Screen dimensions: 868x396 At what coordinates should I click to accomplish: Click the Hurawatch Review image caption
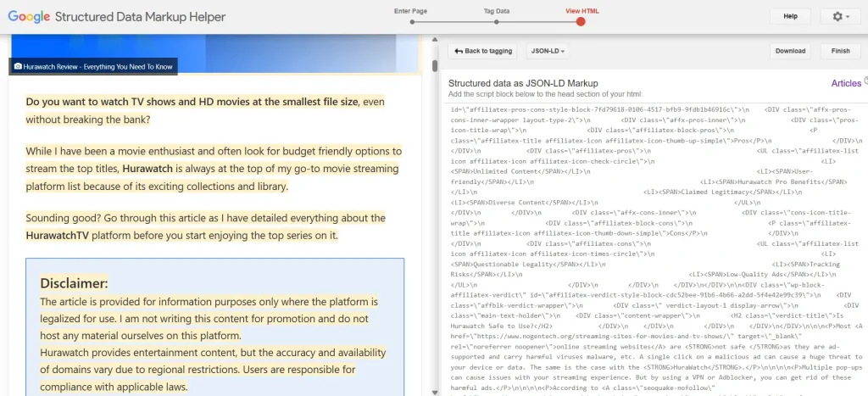click(x=93, y=66)
